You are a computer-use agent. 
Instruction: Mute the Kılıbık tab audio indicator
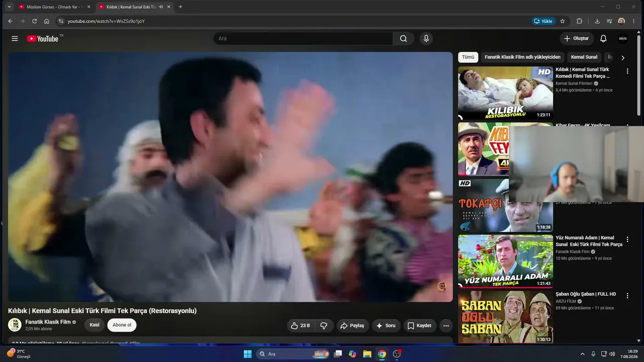pyautogui.click(x=160, y=7)
